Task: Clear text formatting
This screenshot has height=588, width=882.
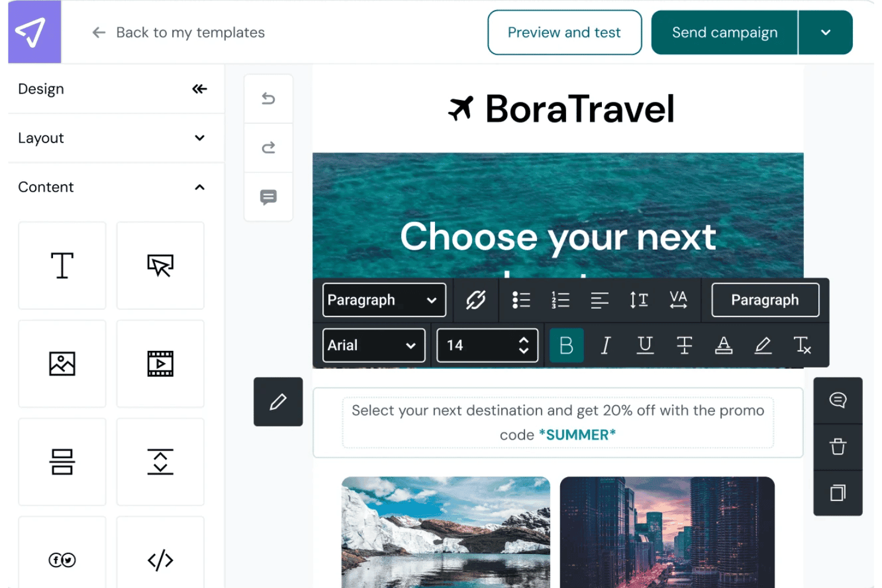Action: click(x=802, y=346)
